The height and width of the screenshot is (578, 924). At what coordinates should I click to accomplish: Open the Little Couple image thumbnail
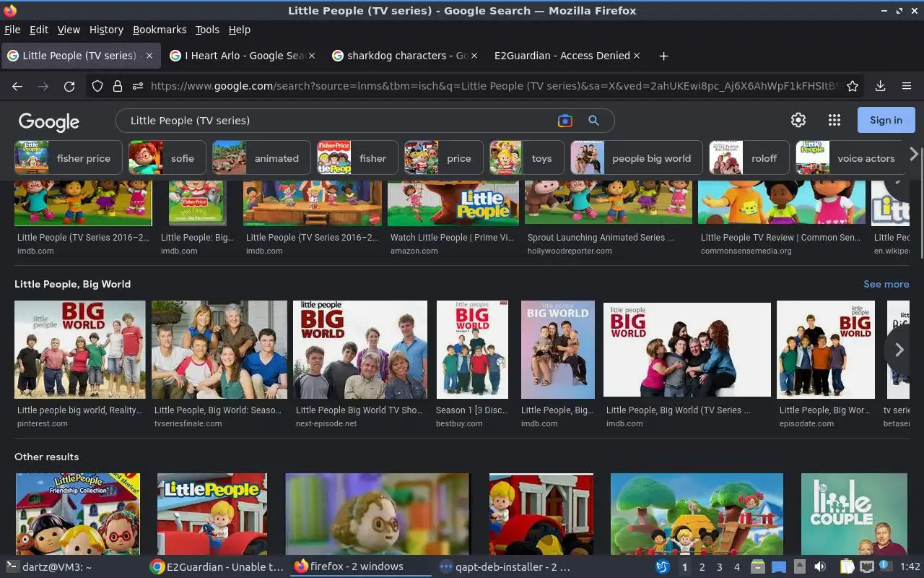coord(854,514)
